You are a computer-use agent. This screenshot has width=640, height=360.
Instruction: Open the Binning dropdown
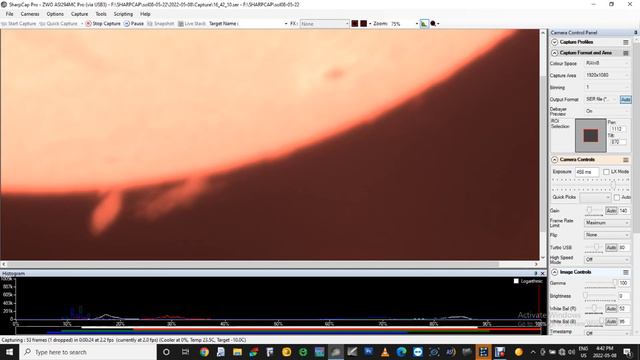(x=607, y=87)
